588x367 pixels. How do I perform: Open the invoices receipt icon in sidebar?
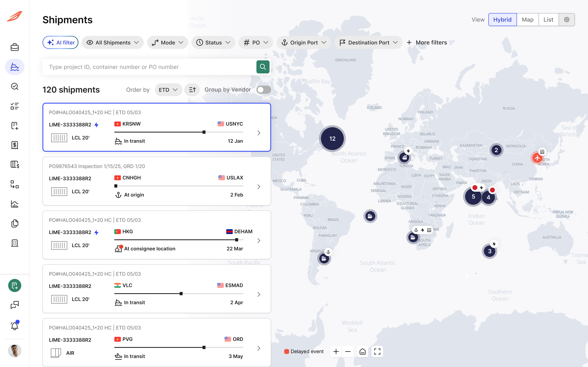point(14,145)
